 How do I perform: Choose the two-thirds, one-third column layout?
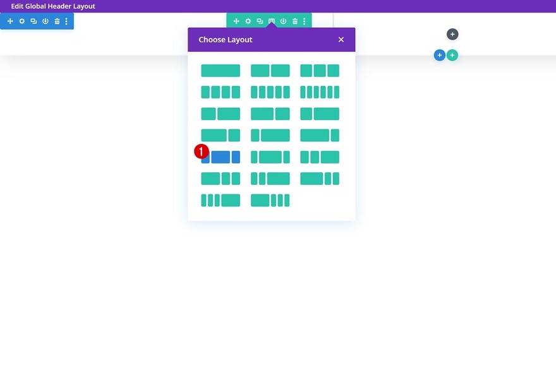[221, 135]
